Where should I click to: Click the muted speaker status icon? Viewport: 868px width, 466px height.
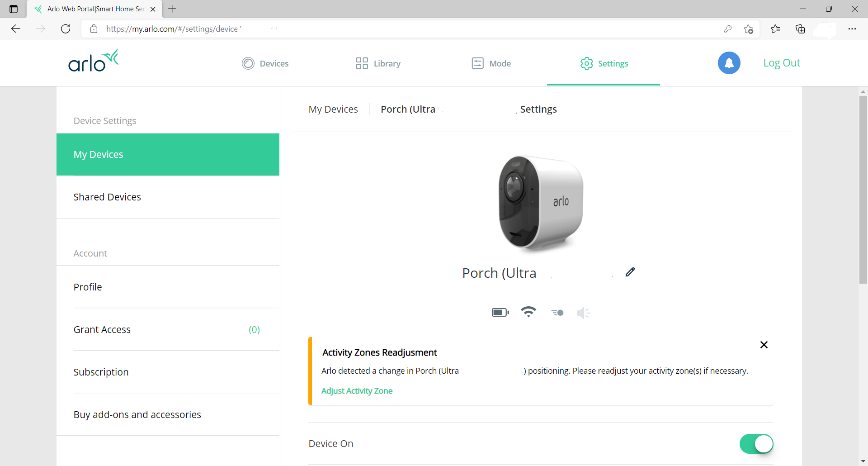[583, 313]
